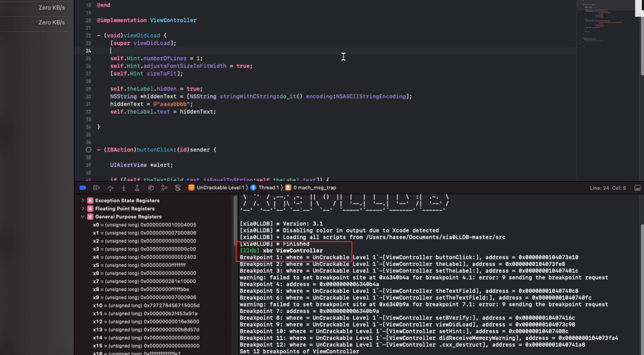Click the Line: 24 Col: 5 indicator

click(x=607, y=188)
